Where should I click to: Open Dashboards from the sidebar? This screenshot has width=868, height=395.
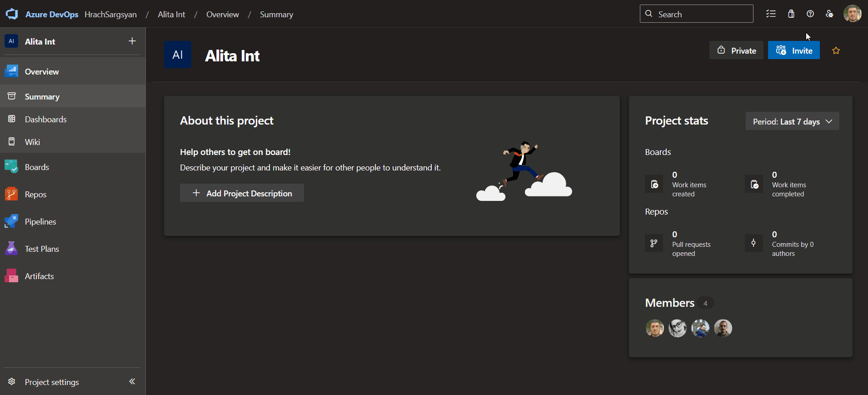(73, 119)
